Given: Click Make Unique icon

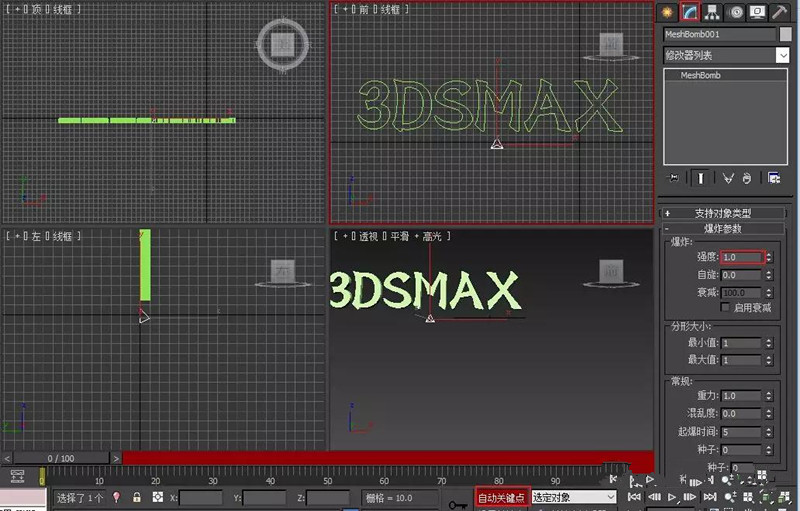Looking at the screenshot, I should (x=728, y=178).
